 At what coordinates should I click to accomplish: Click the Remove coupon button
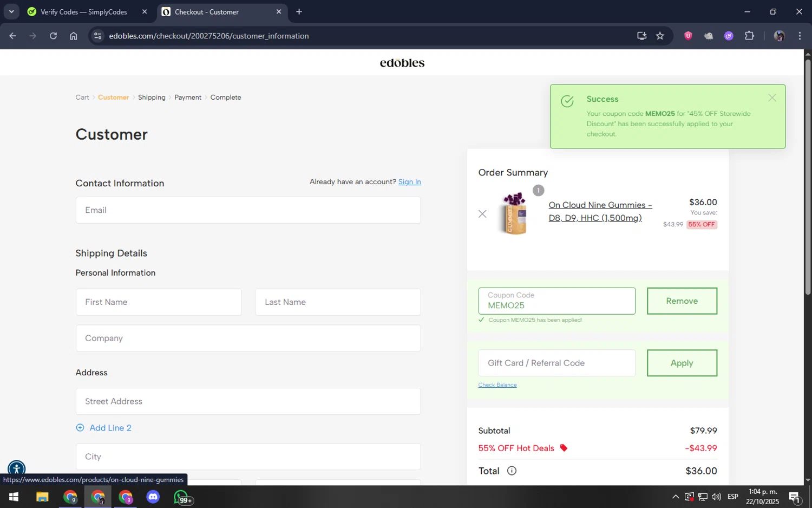(682, 301)
